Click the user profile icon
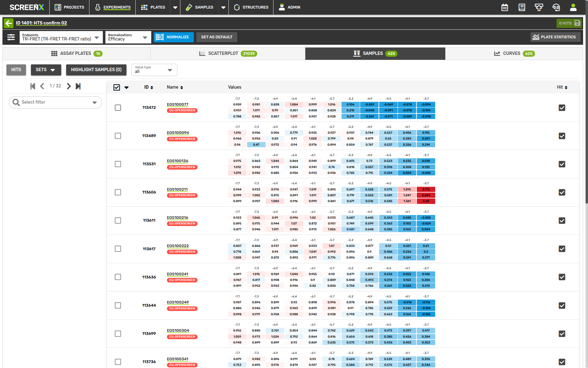Image resolution: width=588 pixels, height=368 pixels. [573, 7]
